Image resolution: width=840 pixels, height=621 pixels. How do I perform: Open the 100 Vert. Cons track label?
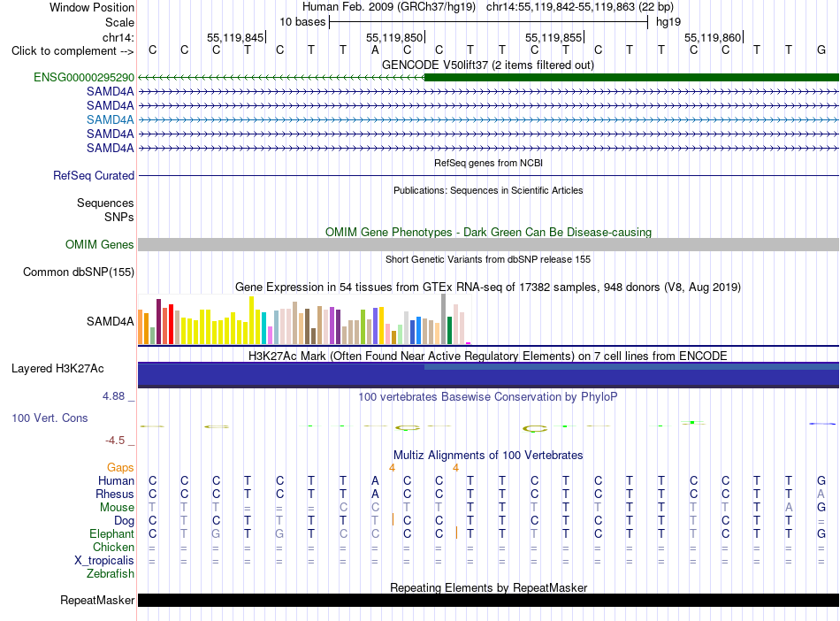click(x=50, y=418)
